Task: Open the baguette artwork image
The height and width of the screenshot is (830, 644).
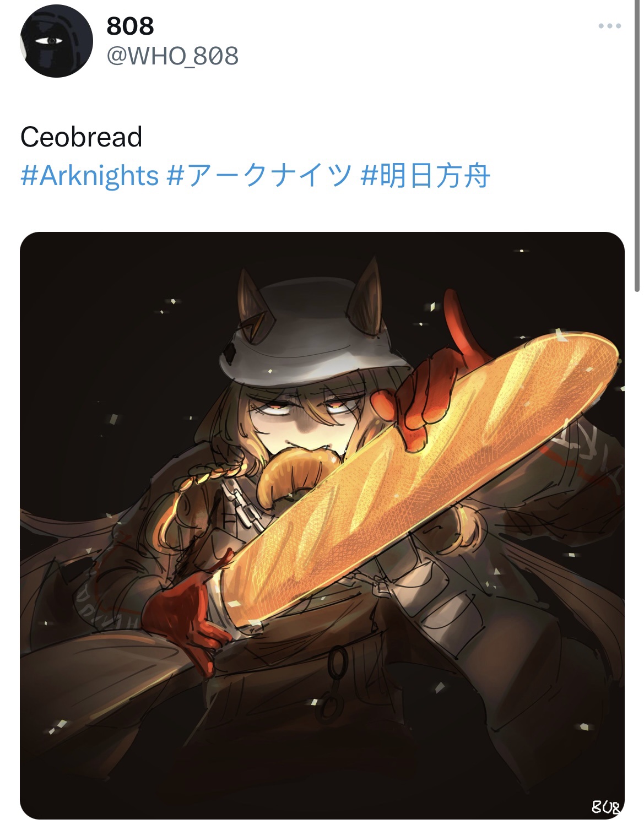Action: click(x=322, y=525)
